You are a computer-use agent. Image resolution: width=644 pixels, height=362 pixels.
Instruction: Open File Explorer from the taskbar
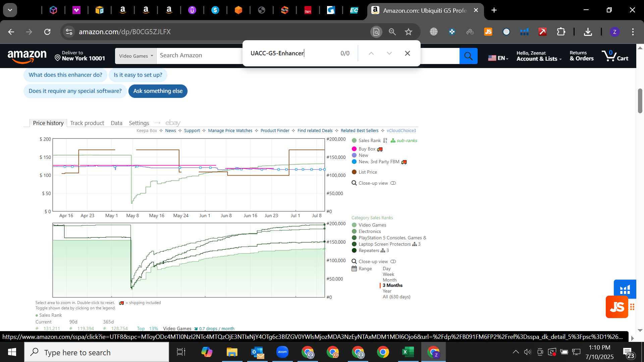[x=232, y=352]
